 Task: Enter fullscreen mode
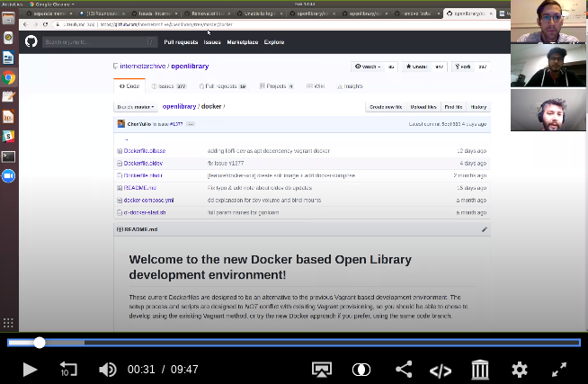(559, 370)
